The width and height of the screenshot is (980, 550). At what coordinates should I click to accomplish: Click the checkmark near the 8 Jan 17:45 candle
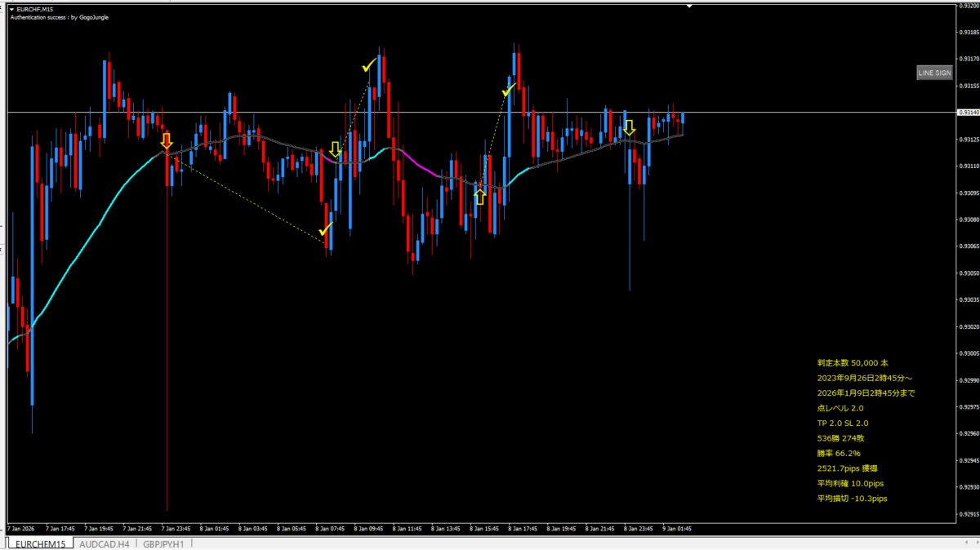(509, 89)
